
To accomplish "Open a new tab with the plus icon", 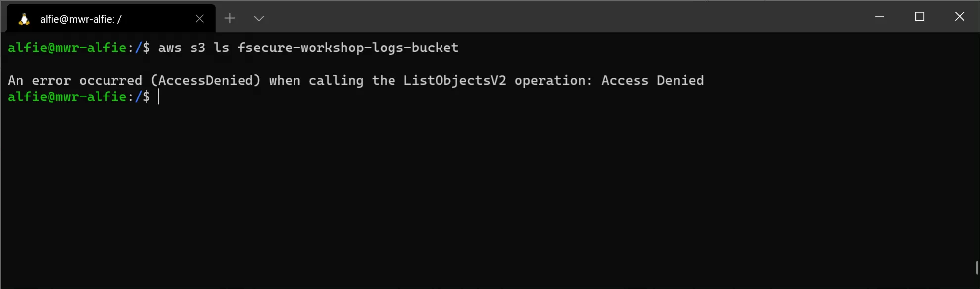I will point(230,18).
